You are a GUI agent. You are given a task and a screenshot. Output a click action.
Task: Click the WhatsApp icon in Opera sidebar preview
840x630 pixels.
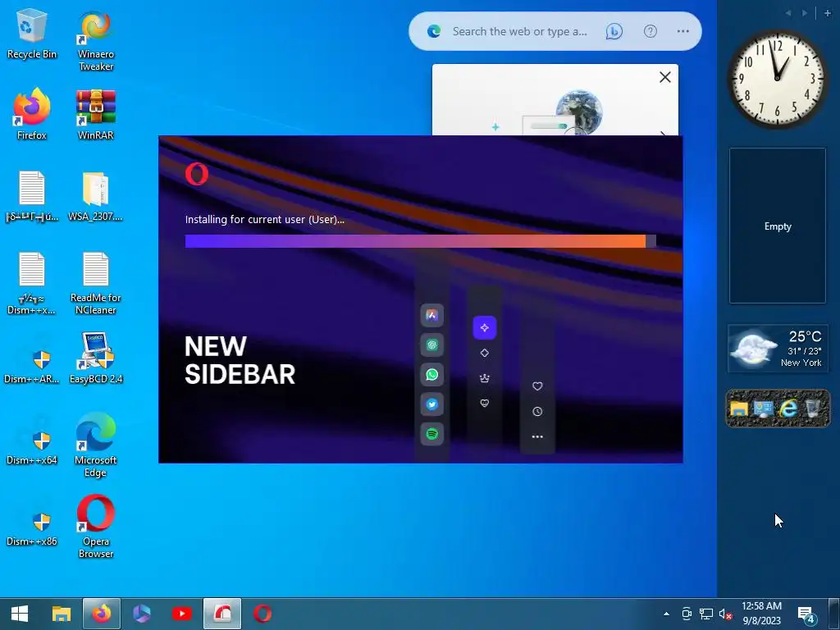pyautogui.click(x=431, y=374)
